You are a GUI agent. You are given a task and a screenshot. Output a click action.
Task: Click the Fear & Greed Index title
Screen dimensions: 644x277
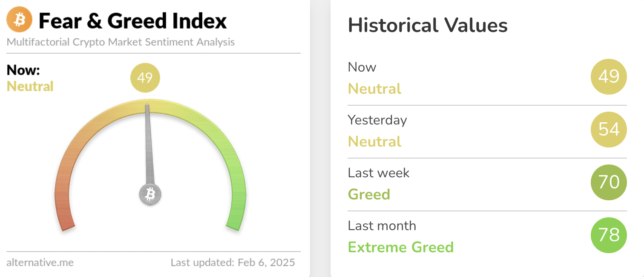(x=132, y=21)
